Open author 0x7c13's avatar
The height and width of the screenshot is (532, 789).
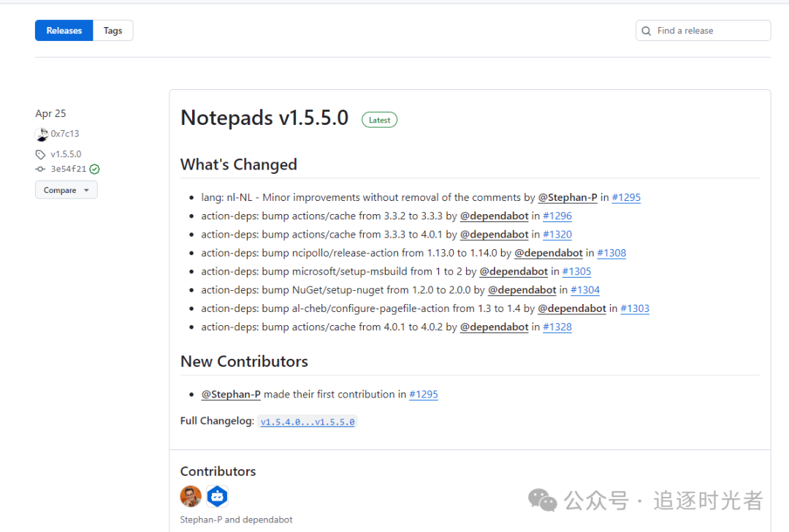(x=42, y=134)
